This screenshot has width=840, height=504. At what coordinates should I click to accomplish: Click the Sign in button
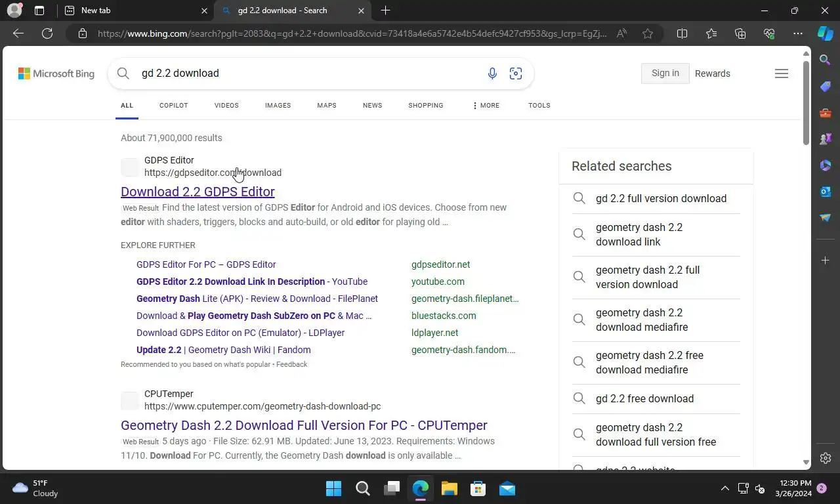tap(665, 73)
